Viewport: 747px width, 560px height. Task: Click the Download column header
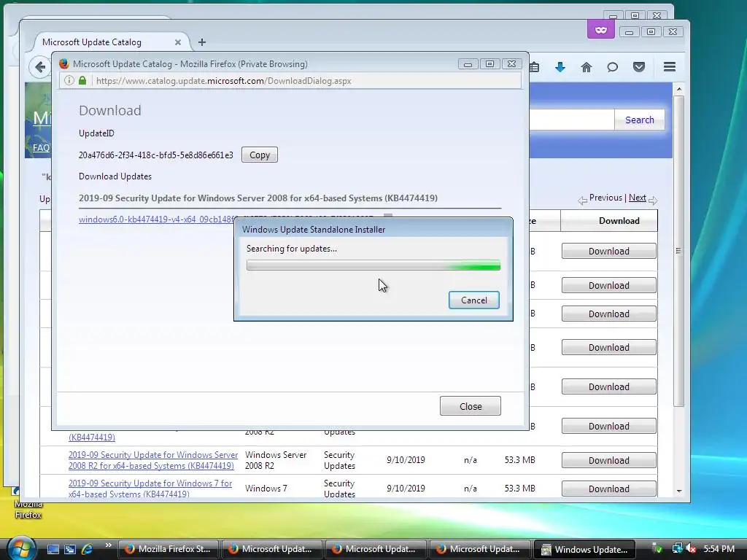(x=609, y=220)
